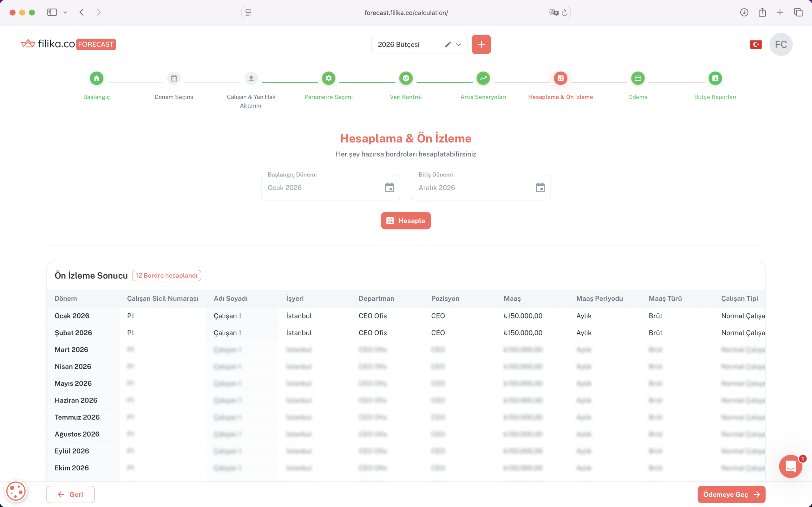812x507 pixels.
Task: Go to the Ödeme card step icon
Action: (638, 78)
